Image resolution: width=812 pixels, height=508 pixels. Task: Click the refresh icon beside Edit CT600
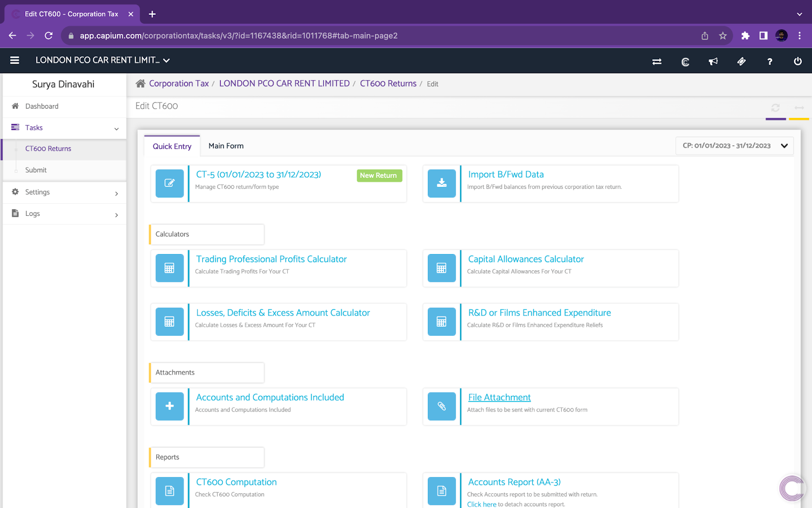click(775, 108)
